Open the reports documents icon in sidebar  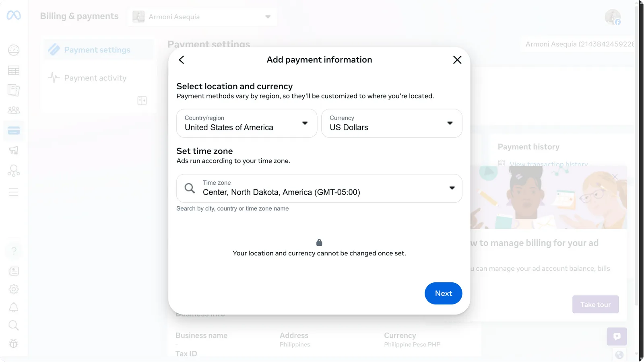pos(14,90)
